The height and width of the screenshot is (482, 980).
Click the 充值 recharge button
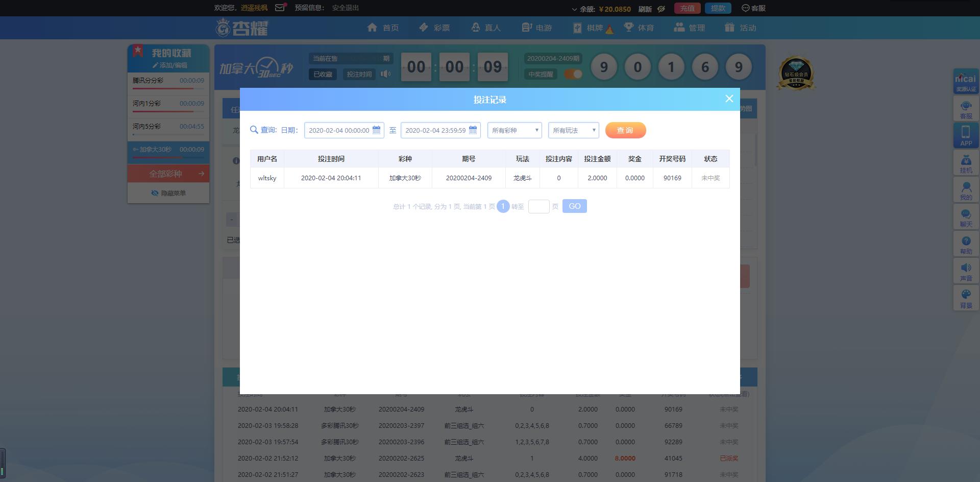[x=687, y=8]
